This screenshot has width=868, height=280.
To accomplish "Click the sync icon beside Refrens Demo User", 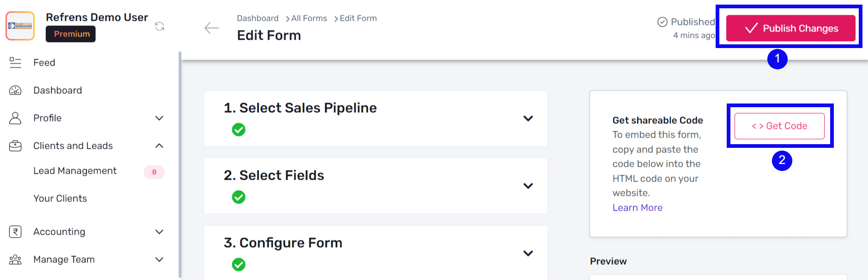I will [160, 27].
